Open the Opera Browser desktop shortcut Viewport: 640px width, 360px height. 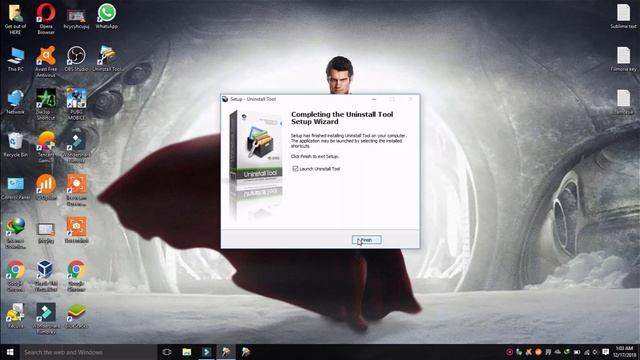pyautogui.click(x=46, y=18)
